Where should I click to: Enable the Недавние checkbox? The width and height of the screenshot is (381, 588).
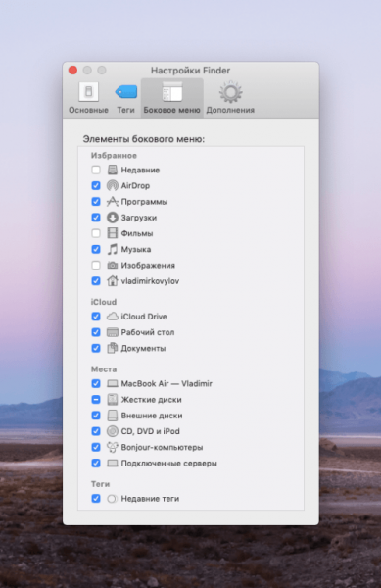[x=96, y=170]
